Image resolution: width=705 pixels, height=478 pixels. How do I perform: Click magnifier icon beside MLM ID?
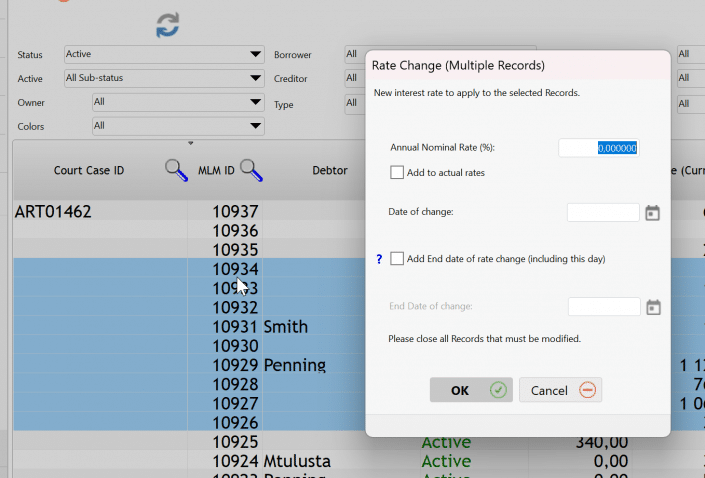251,171
